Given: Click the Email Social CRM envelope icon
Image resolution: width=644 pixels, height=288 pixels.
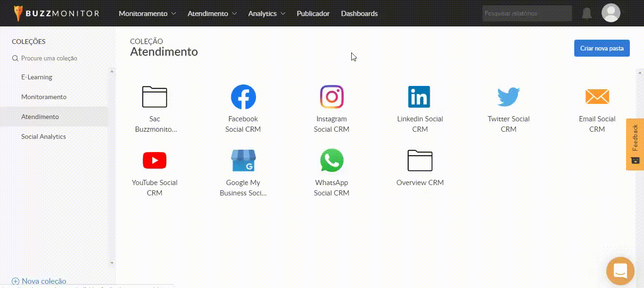Looking at the screenshot, I should [x=597, y=97].
